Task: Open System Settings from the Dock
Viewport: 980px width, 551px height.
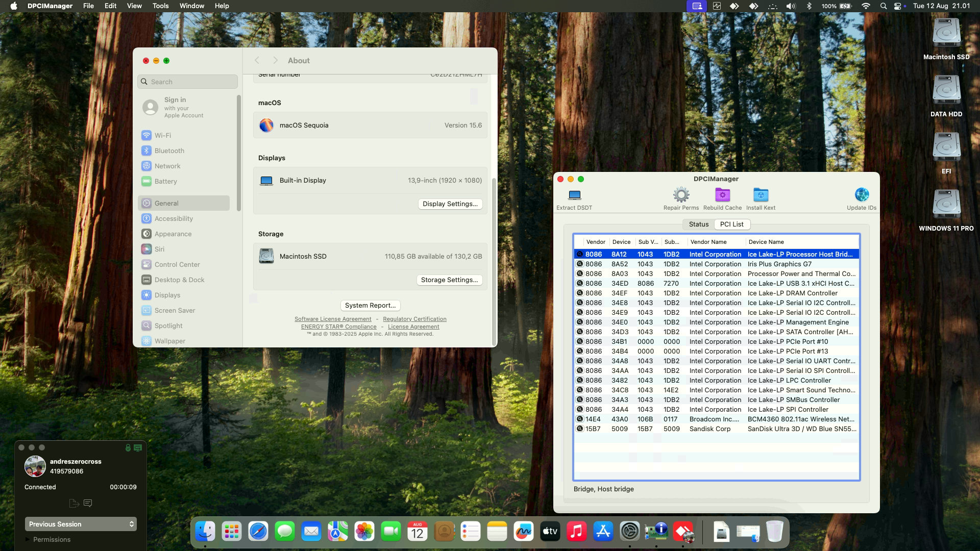Action: [x=629, y=532]
